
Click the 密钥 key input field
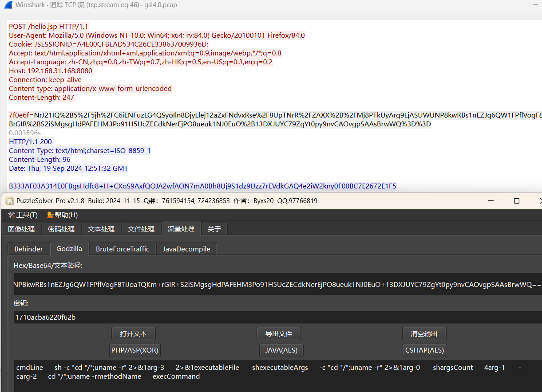278,317
